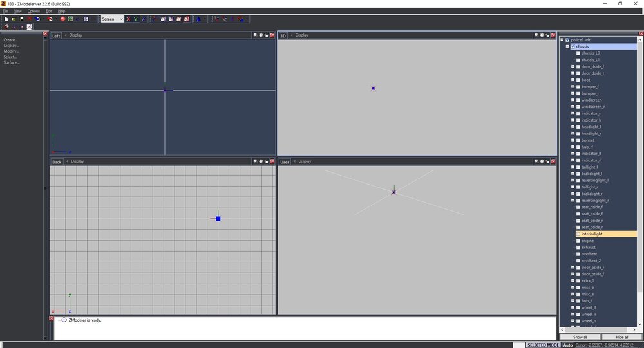The width and height of the screenshot is (644, 348).
Task: Click the red maximize icon of Left viewport
Action: point(272,35)
